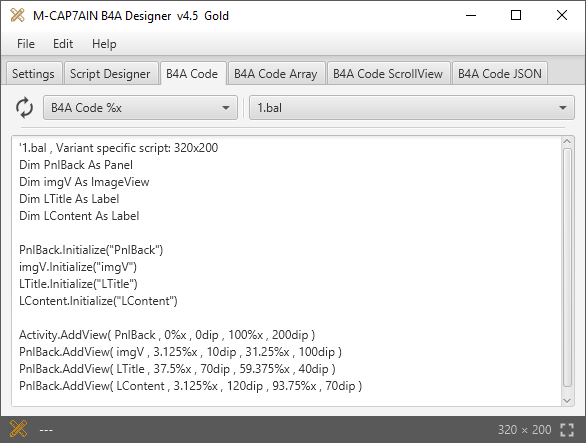The image size is (586, 443).
Task: Click the PnlBack.AddView( LTitle line
Action: (178, 369)
